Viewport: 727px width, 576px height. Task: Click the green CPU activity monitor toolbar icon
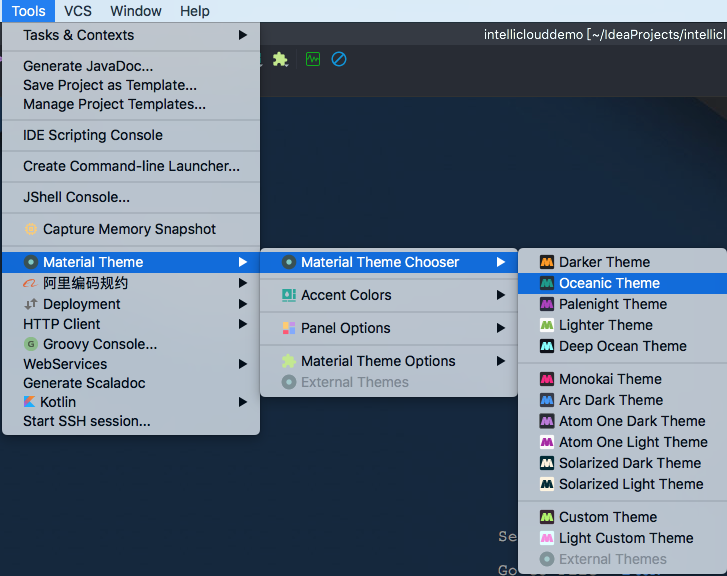coord(313,59)
